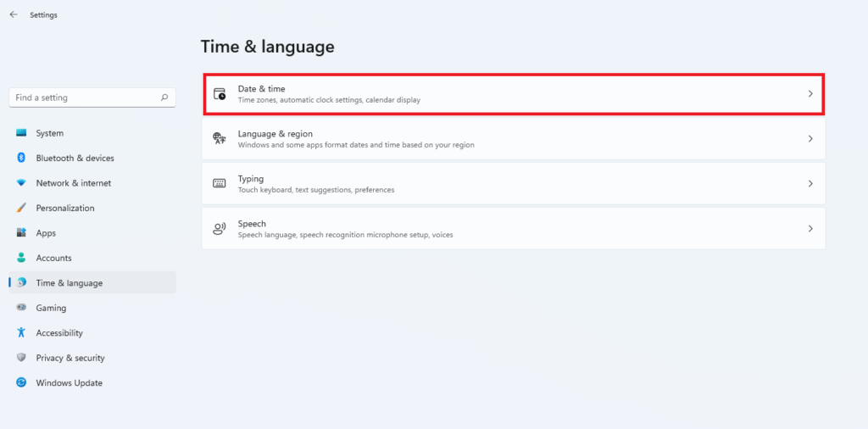Open Privacy & security in sidebar
868x429 pixels.
pyautogui.click(x=70, y=358)
